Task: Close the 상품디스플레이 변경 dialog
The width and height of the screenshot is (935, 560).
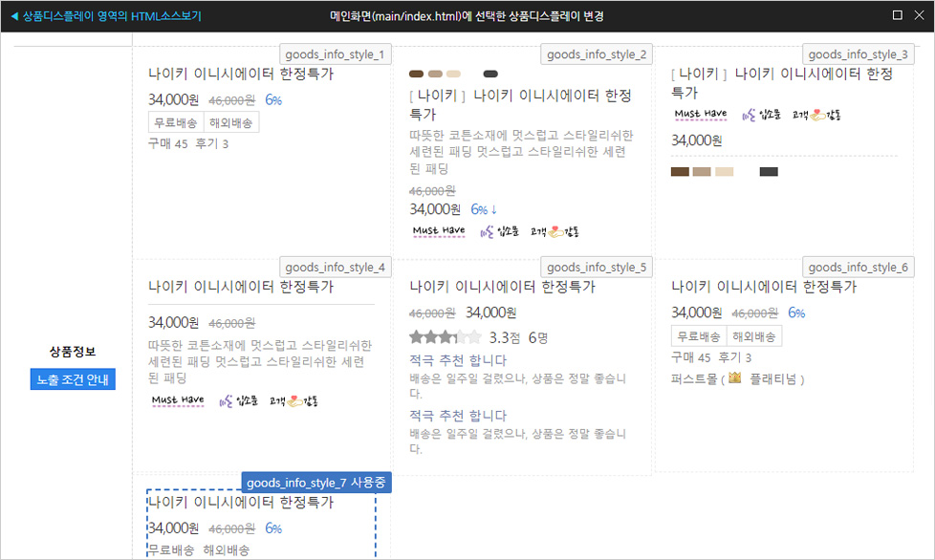Action: (x=919, y=15)
